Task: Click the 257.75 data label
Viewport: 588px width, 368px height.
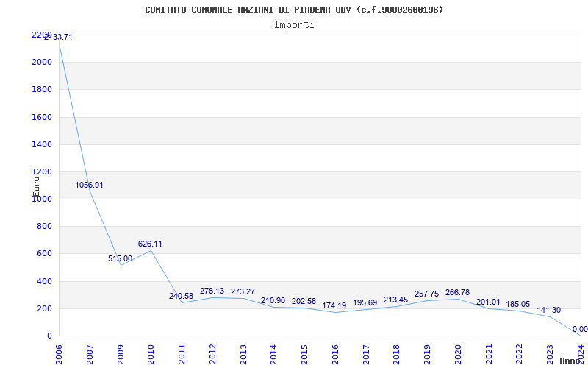Action: pos(426,294)
